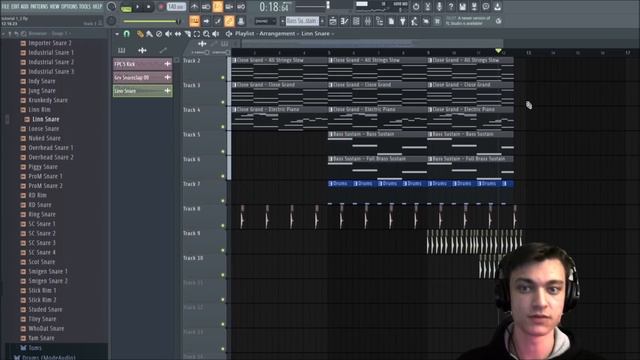Screen dimensions: 640x360
Task: Click the master volume knob
Action: click(111, 7)
